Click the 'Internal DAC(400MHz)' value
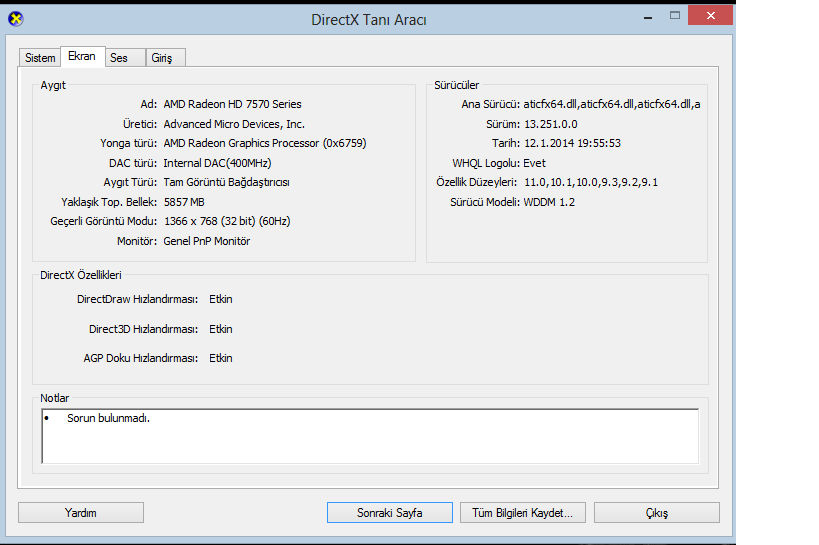This screenshot has width=819, height=545. (x=217, y=163)
